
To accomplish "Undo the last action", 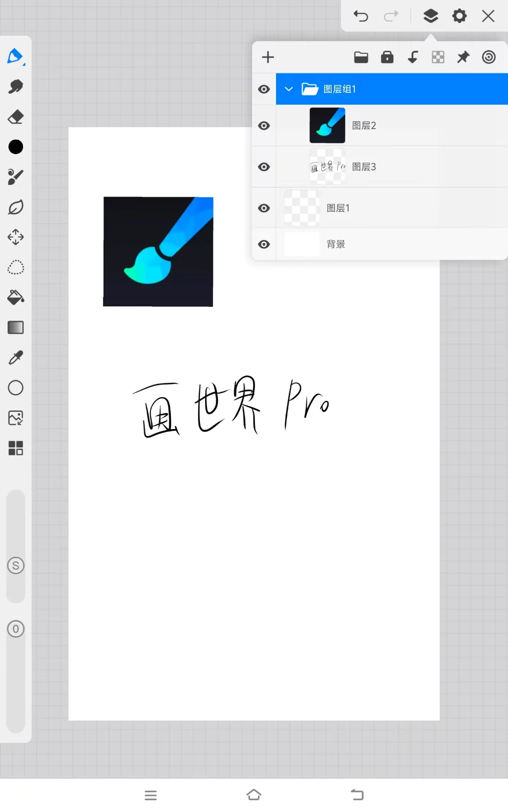I will (361, 16).
